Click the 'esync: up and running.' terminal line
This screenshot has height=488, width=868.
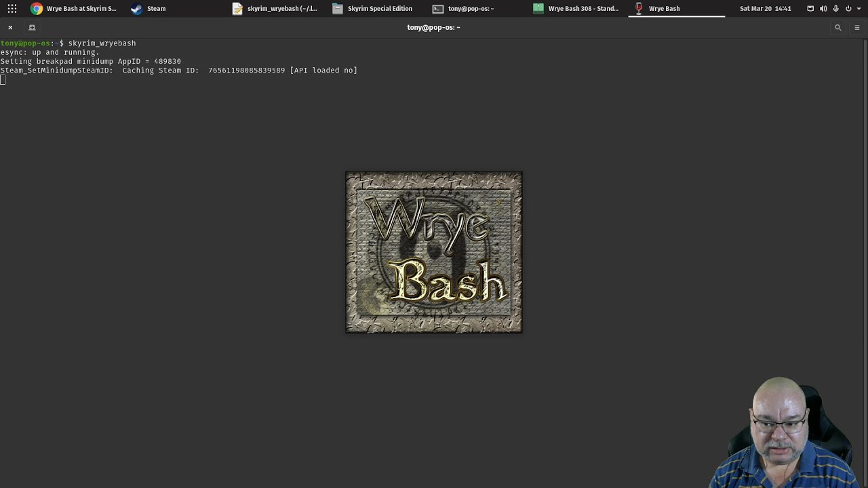click(50, 52)
